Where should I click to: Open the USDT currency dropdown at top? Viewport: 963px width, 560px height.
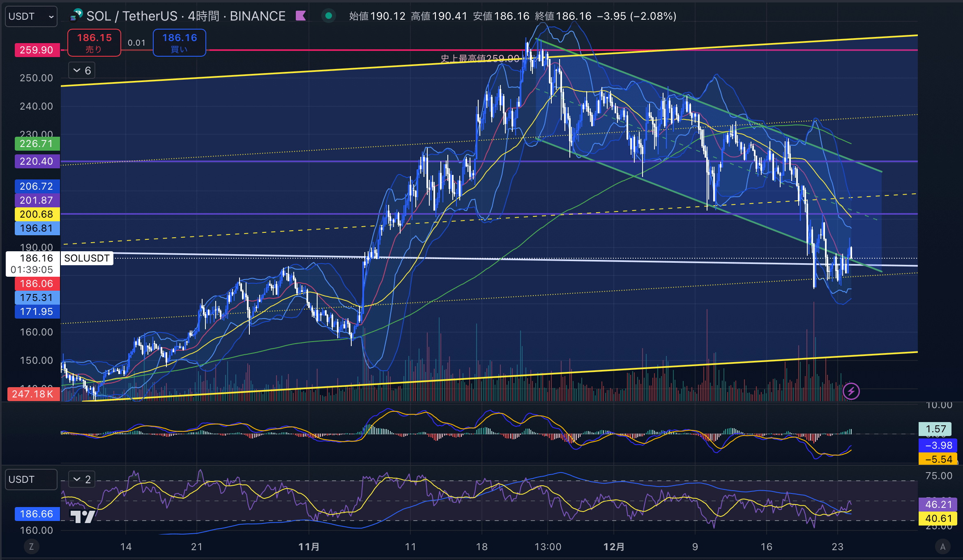tap(31, 16)
